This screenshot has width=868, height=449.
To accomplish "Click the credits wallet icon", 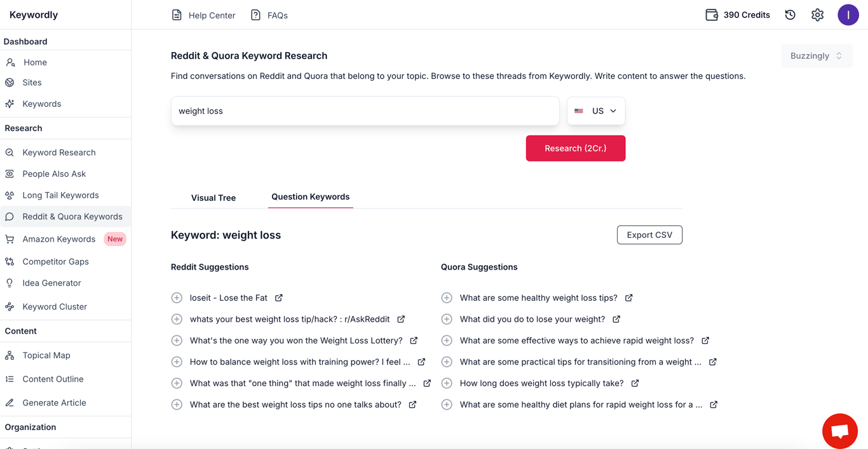I will (x=712, y=15).
